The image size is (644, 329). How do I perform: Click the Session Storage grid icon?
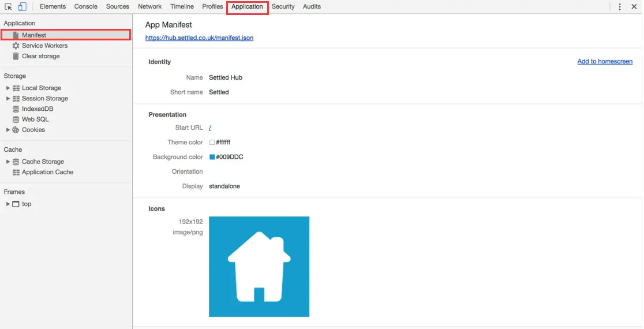[x=16, y=99]
